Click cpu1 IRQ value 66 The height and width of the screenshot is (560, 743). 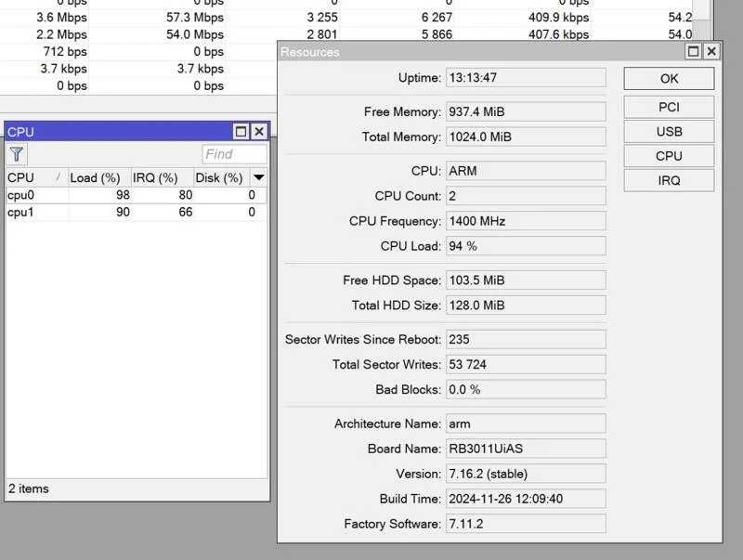pos(185,212)
